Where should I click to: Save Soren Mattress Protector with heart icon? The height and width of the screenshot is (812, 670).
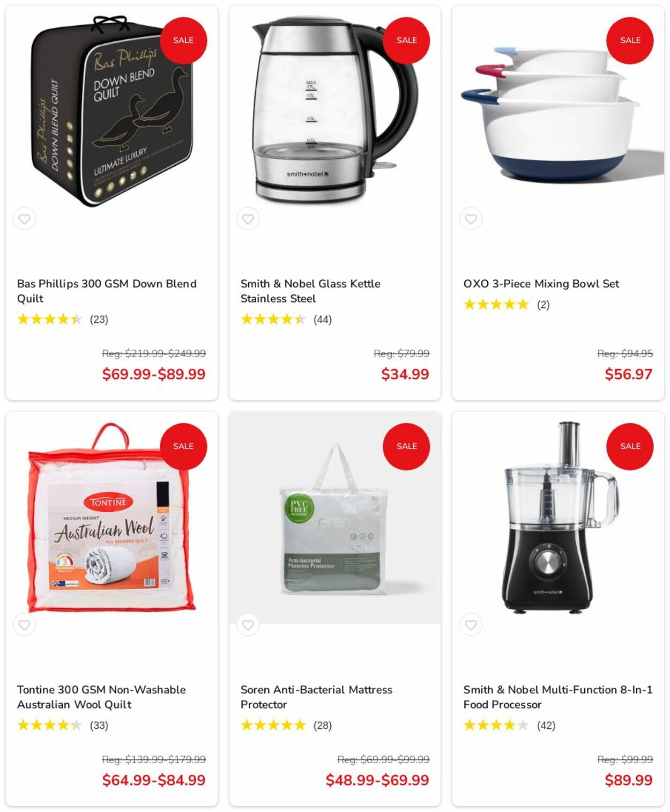click(x=248, y=625)
